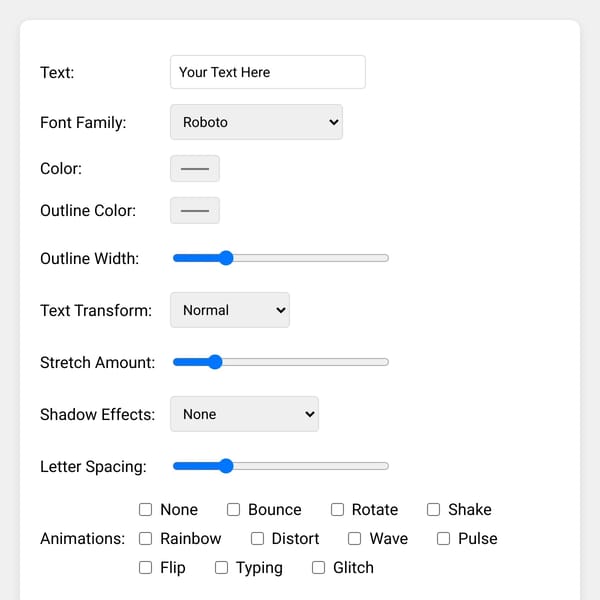Image resolution: width=600 pixels, height=600 pixels.
Task: Tick the Rainbow animation checkbox
Action: [x=145, y=538]
